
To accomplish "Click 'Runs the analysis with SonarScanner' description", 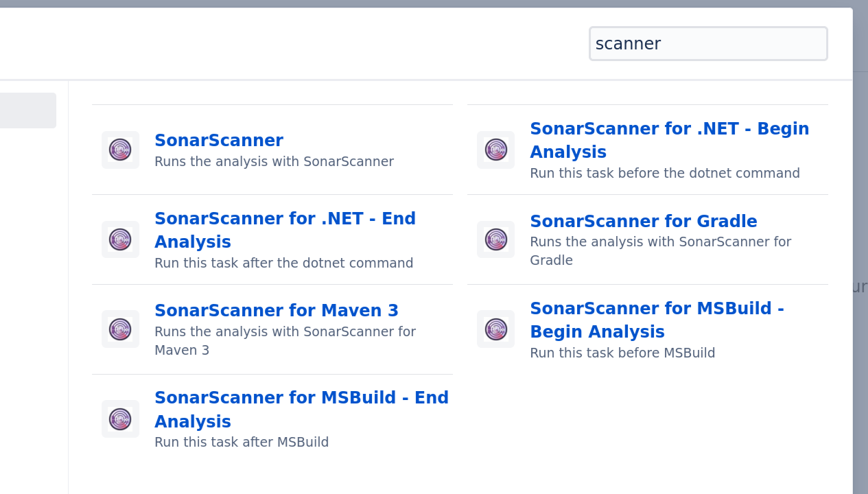I will pyautogui.click(x=274, y=162).
